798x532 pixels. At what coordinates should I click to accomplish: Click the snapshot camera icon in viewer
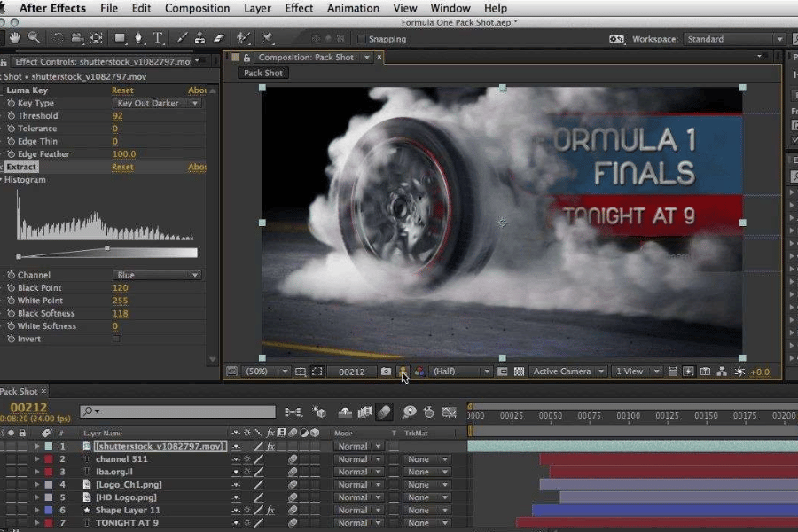click(386, 372)
